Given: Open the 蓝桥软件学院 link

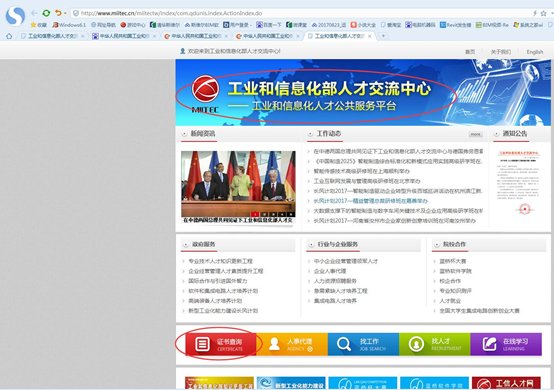Looking at the screenshot, I should (455, 271).
